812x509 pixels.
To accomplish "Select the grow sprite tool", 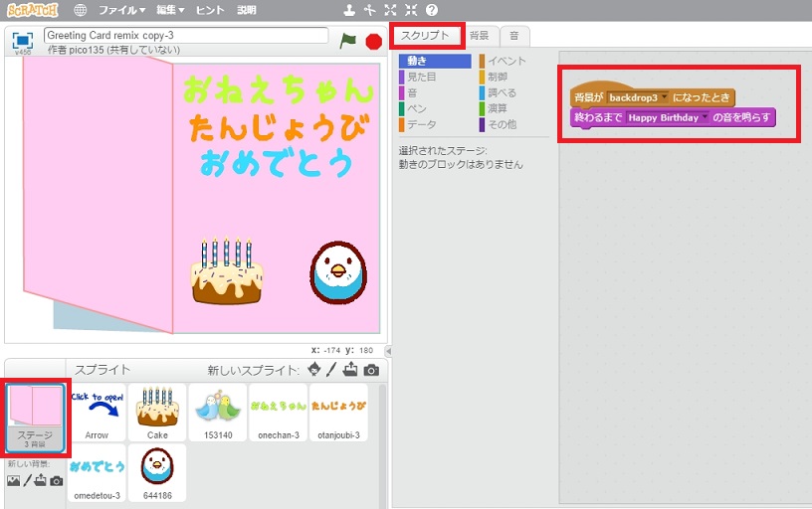I will coord(390,10).
